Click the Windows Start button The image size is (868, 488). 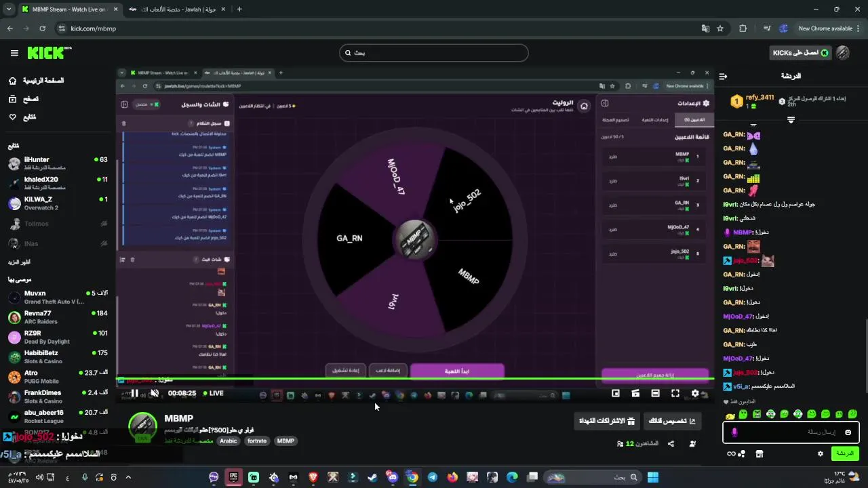[652, 477]
